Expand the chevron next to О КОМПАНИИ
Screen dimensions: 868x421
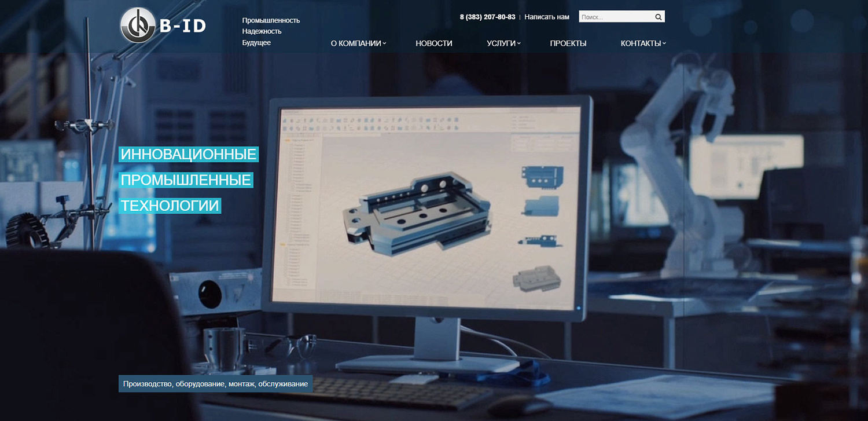pos(384,43)
